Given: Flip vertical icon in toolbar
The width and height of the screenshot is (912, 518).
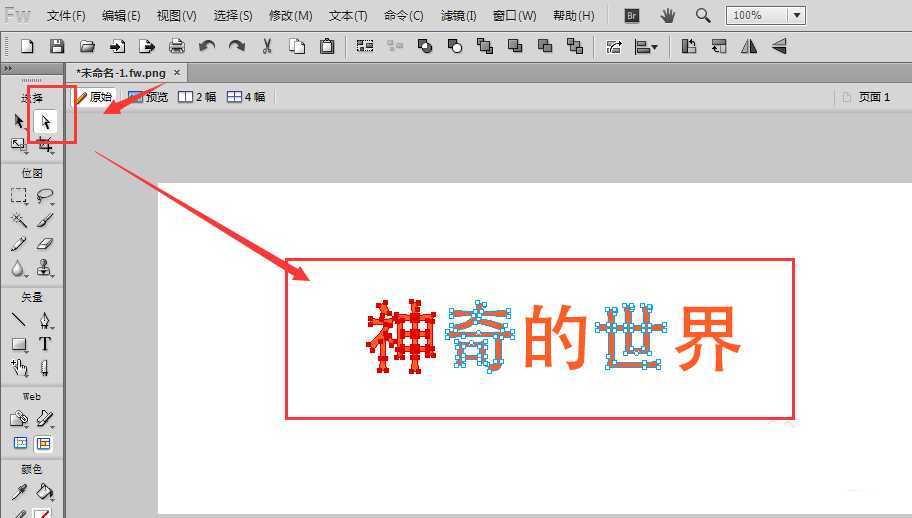Looking at the screenshot, I should [779, 47].
